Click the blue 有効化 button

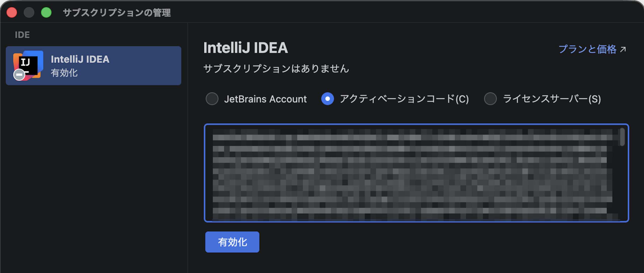(x=232, y=242)
